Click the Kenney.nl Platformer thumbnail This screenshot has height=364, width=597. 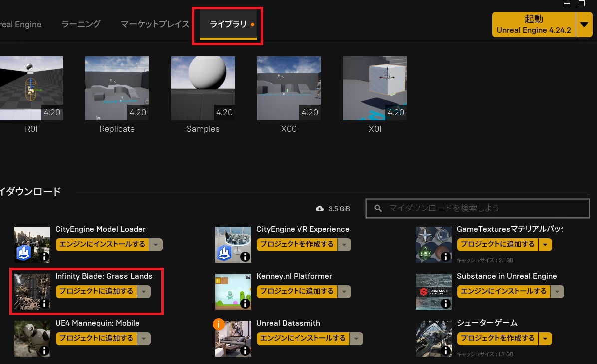[233, 291]
